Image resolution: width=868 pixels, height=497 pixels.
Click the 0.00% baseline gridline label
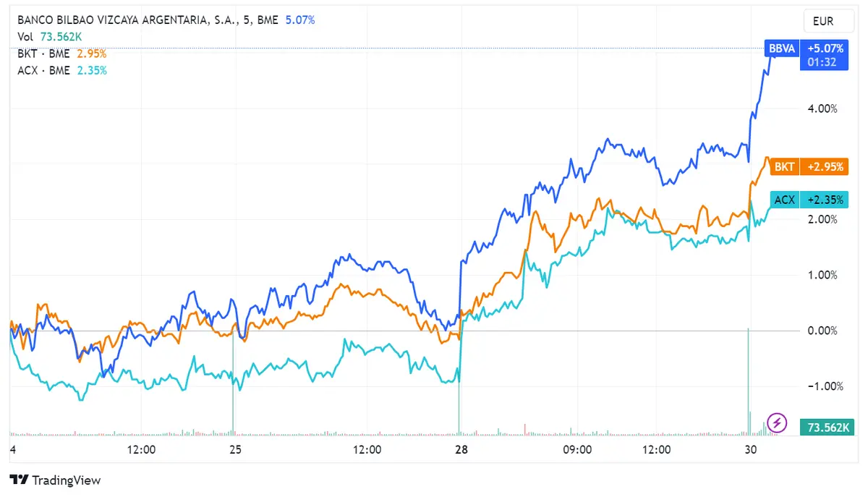pos(824,330)
